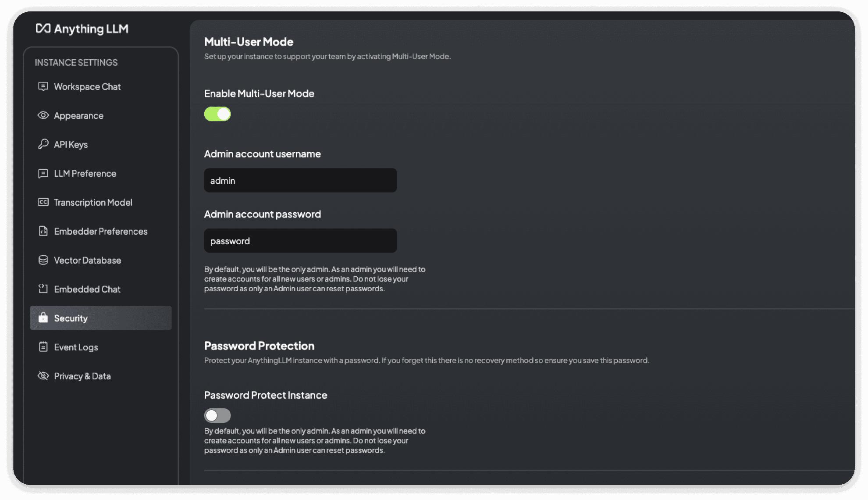Click the Vector Database stack icon
The image size is (868, 500).
(43, 260)
